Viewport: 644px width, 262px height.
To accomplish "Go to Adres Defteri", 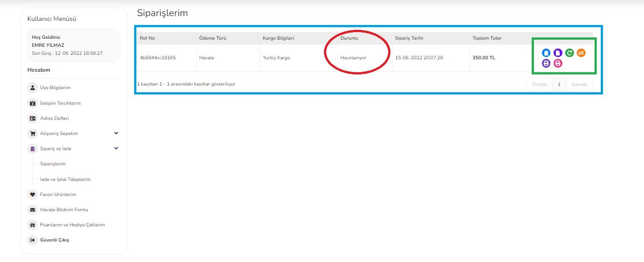I will pyautogui.click(x=54, y=119).
